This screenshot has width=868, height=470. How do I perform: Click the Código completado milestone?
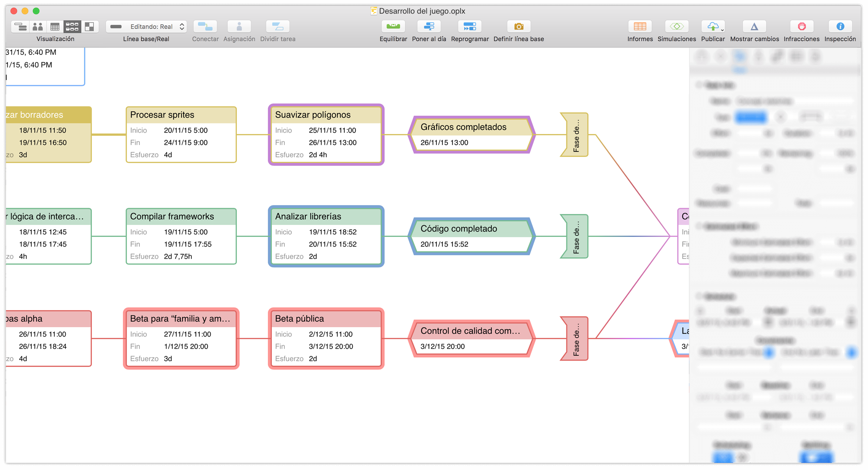tap(471, 236)
